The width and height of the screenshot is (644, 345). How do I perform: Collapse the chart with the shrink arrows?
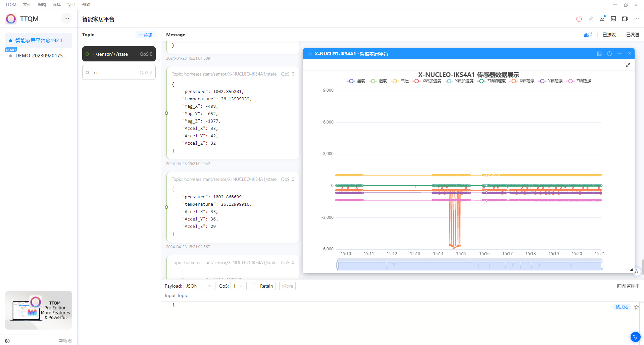[628, 65]
